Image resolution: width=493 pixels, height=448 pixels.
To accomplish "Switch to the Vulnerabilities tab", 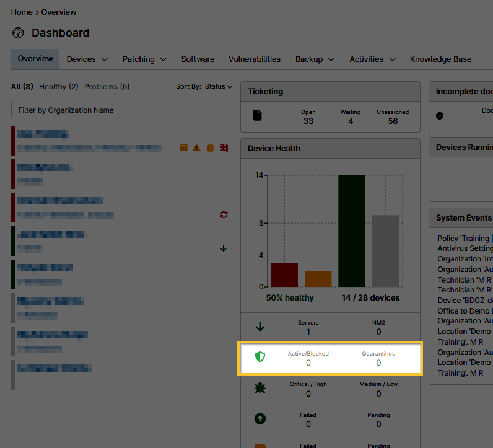I will 254,59.
